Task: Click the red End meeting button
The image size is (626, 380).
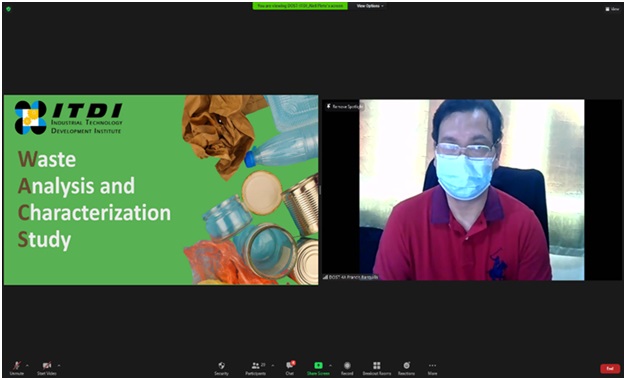Action: pyautogui.click(x=610, y=368)
